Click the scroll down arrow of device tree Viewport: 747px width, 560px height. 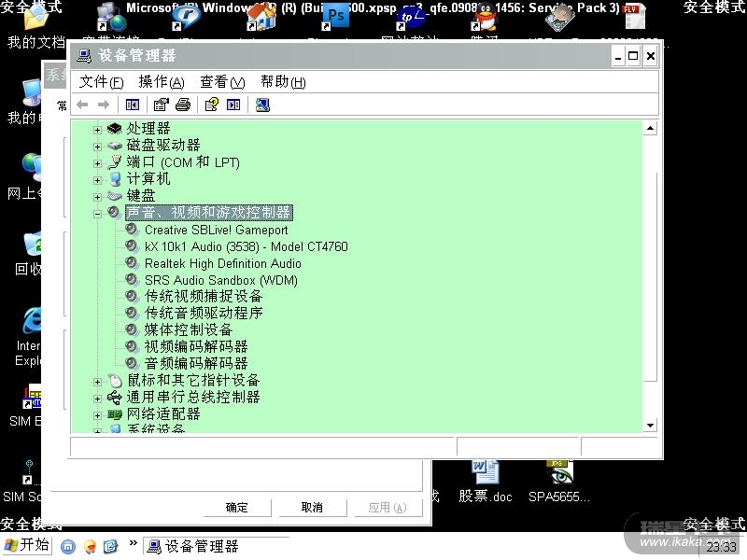point(650,426)
